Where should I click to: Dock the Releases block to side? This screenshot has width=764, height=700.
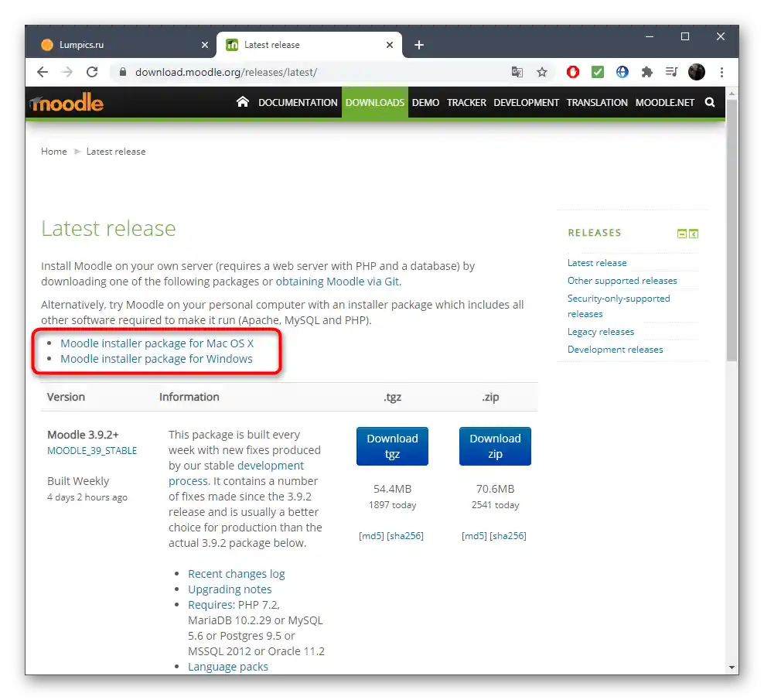click(694, 234)
